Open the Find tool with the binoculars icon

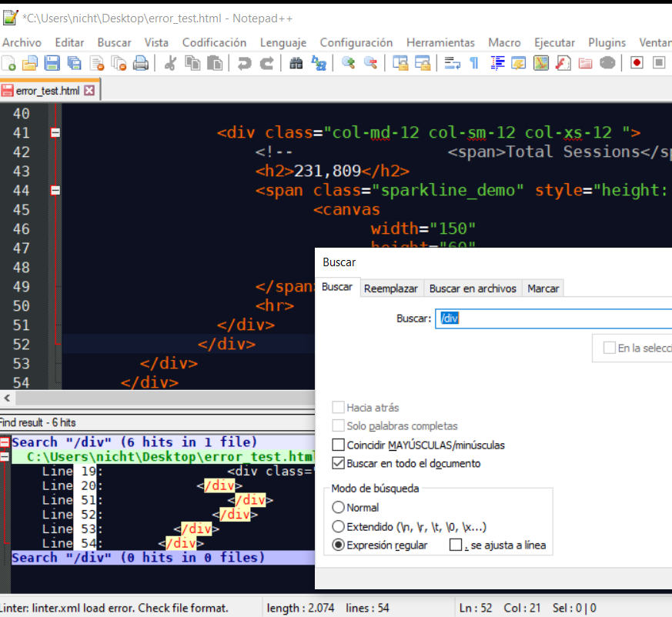296,63
